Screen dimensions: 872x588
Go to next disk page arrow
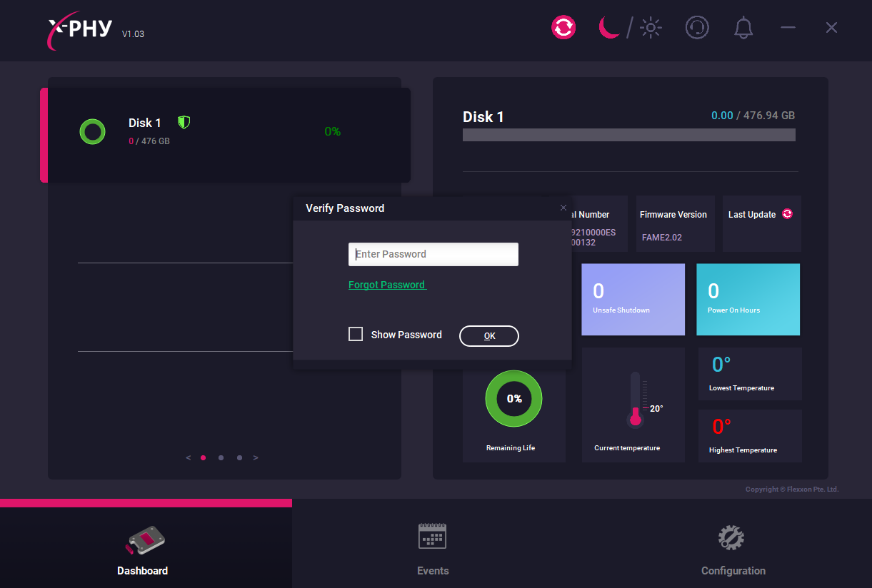tap(256, 458)
